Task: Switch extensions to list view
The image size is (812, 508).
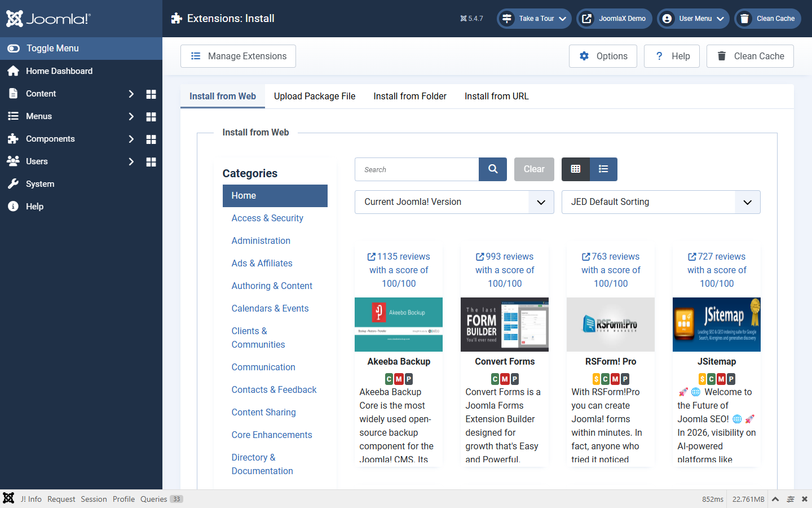Action: tap(603, 169)
